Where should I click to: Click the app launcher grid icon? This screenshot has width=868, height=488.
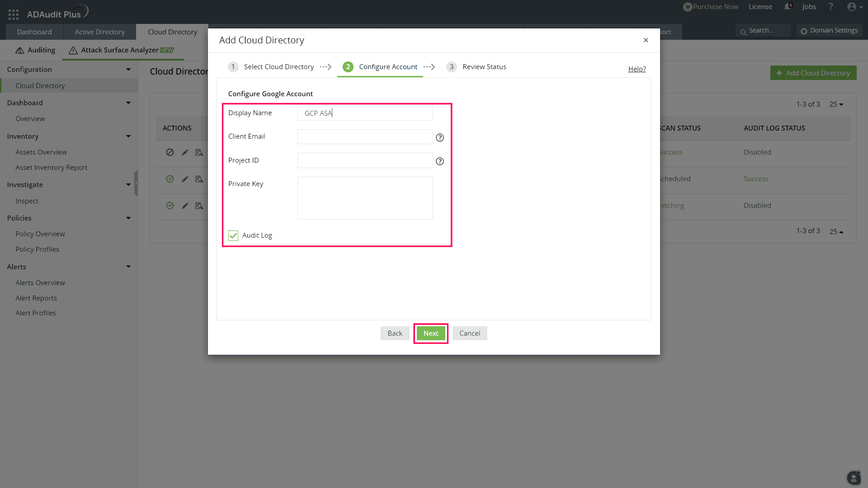(13, 14)
